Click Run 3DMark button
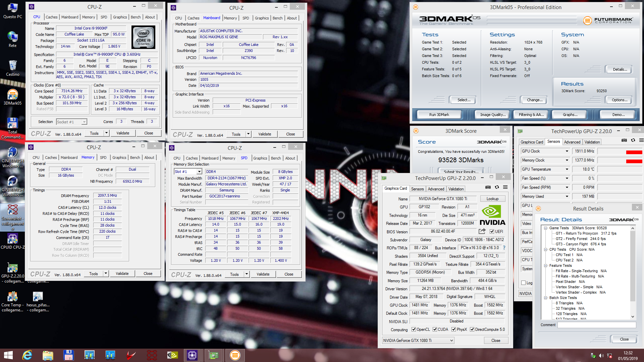The width and height of the screenshot is (644, 362). coord(439,115)
